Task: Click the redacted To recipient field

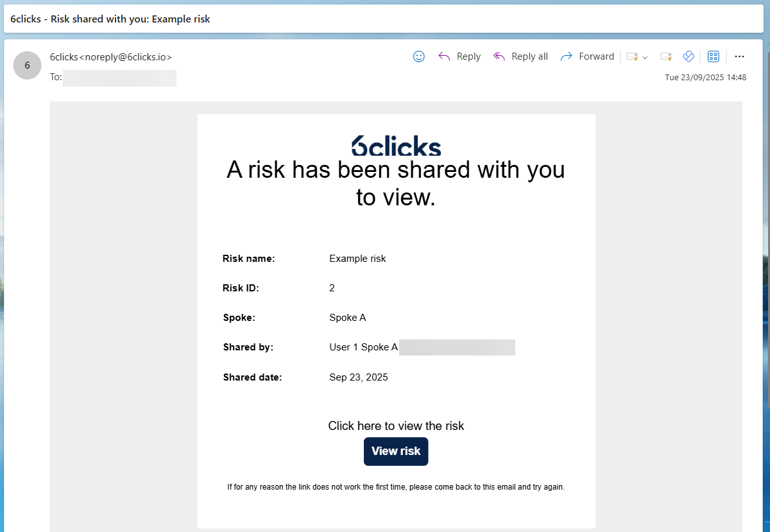Action: coord(119,78)
